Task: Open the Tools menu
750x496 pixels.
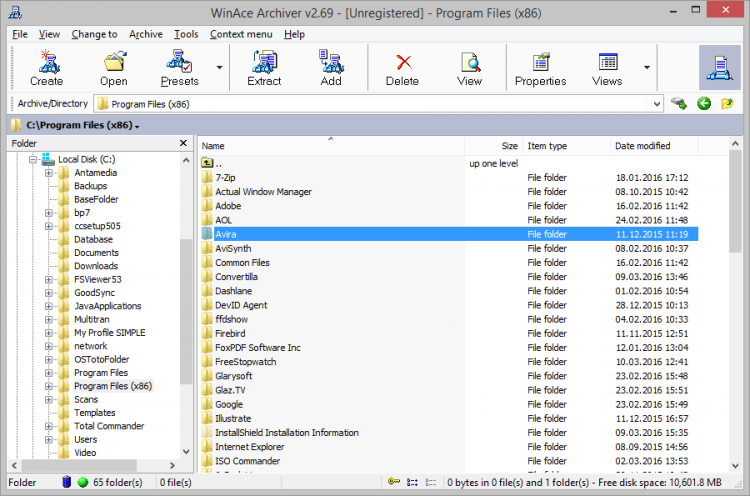Action: pyautogui.click(x=186, y=34)
